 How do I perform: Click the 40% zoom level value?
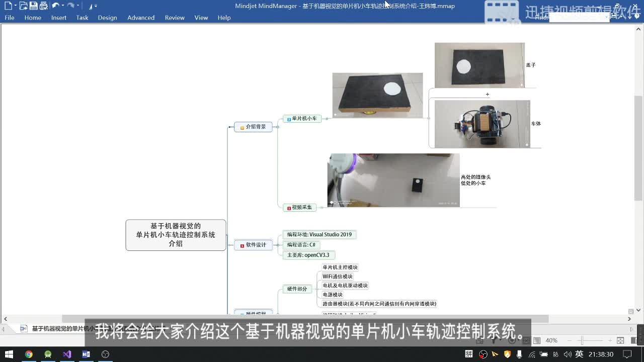(x=551, y=340)
